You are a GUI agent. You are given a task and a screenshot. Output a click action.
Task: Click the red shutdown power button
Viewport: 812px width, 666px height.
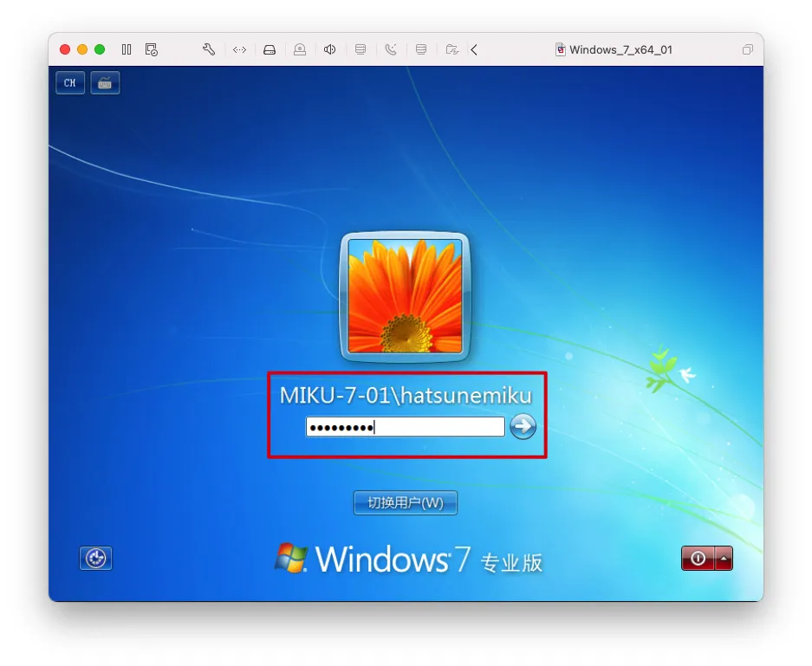pos(698,559)
